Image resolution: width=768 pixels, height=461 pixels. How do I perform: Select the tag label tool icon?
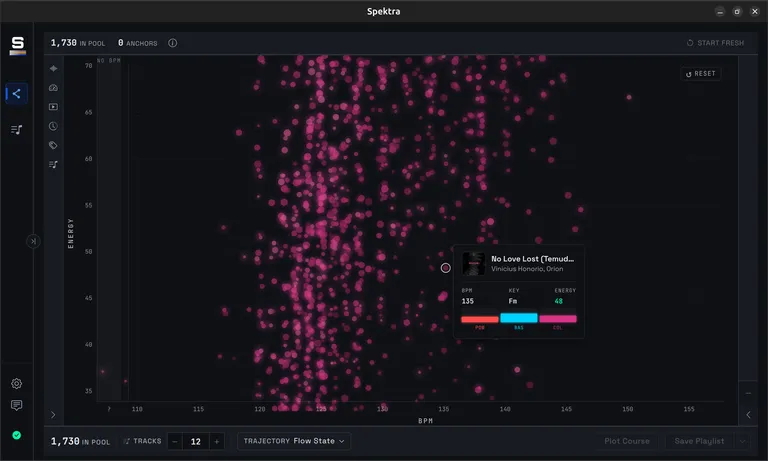[x=53, y=146]
